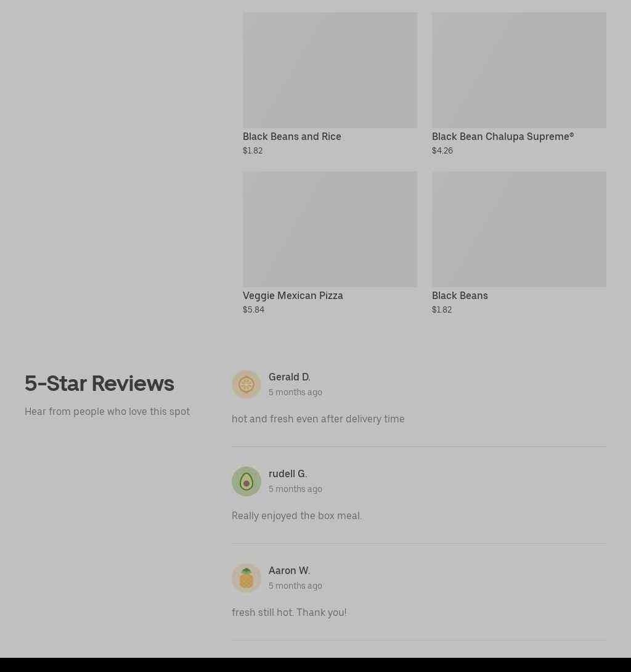Click Aaron W.'s pineapple avatar icon
Screen dimensions: 631x672
[x=246, y=578]
